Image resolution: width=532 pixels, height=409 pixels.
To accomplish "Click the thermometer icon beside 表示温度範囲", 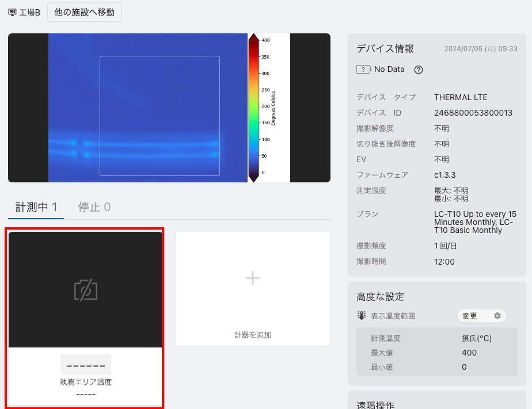I will [x=362, y=315].
